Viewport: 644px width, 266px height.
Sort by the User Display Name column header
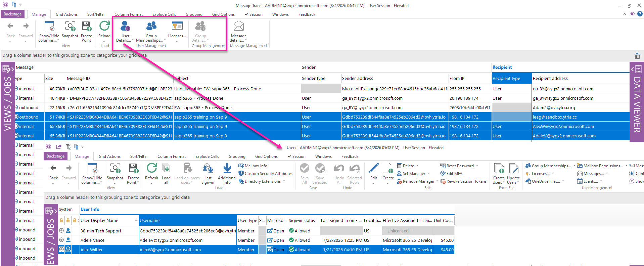[x=109, y=221]
